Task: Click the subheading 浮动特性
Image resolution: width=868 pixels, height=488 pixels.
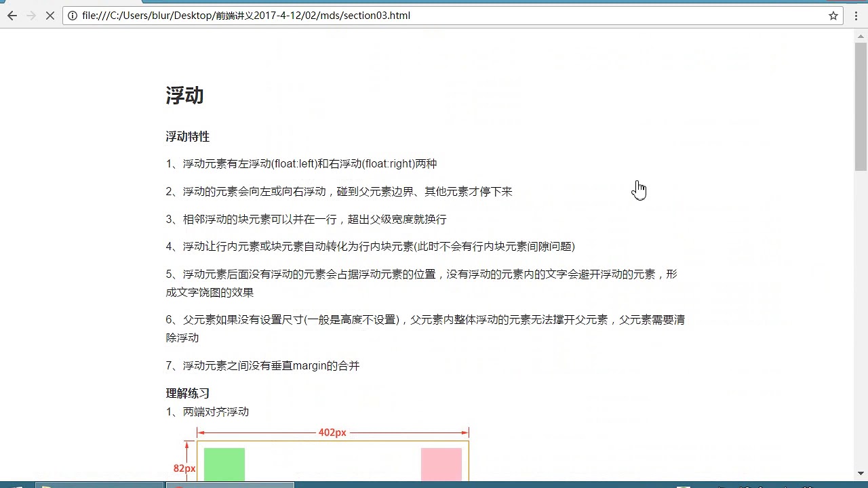Action: coord(188,136)
